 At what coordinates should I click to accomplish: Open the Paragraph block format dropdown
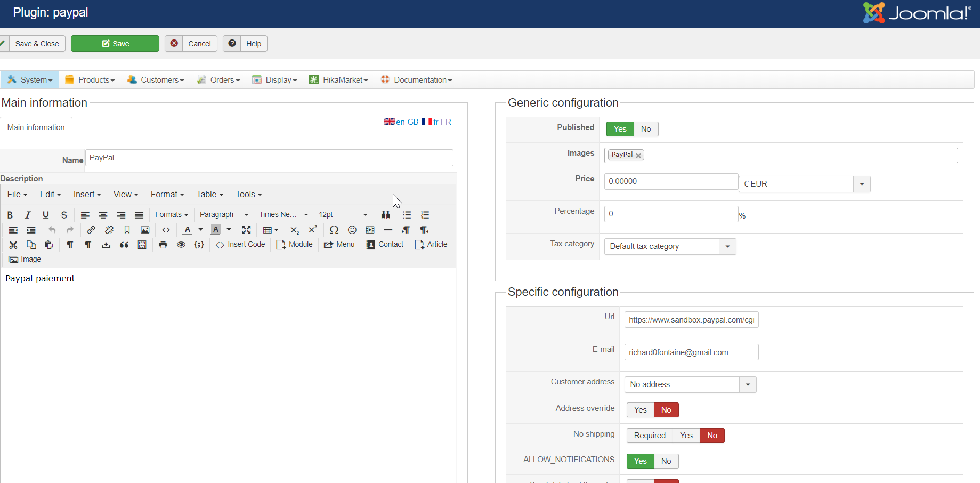pos(224,215)
